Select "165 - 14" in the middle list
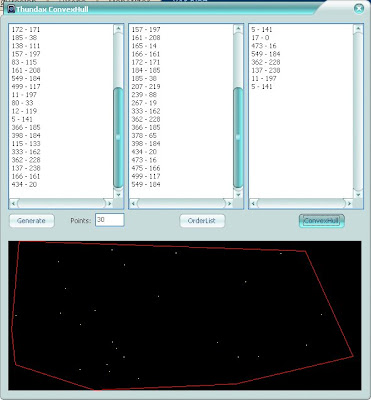The image size is (371, 400). [144, 46]
